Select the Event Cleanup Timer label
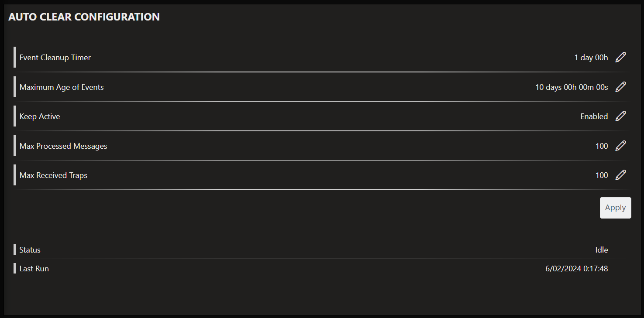 pos(55,58)
